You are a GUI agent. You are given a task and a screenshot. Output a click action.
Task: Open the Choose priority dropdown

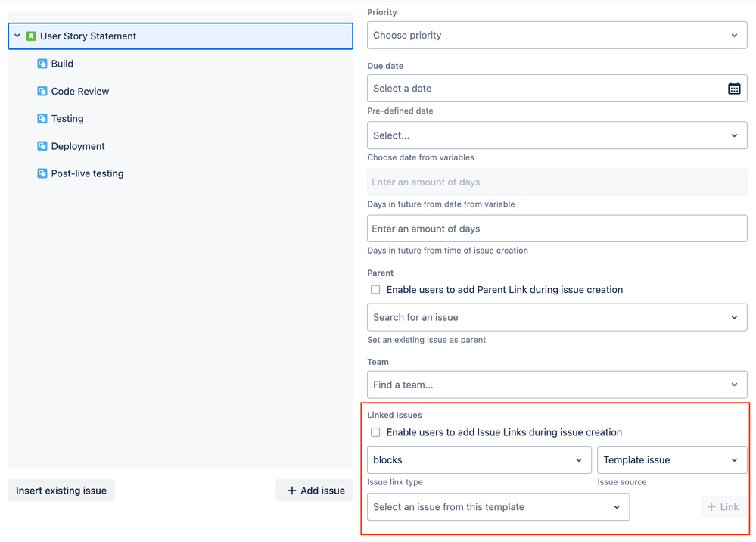557,35
